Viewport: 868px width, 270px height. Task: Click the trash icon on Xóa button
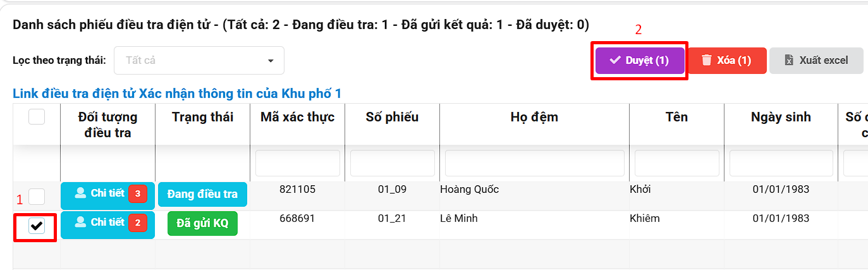tap(707, 60)
